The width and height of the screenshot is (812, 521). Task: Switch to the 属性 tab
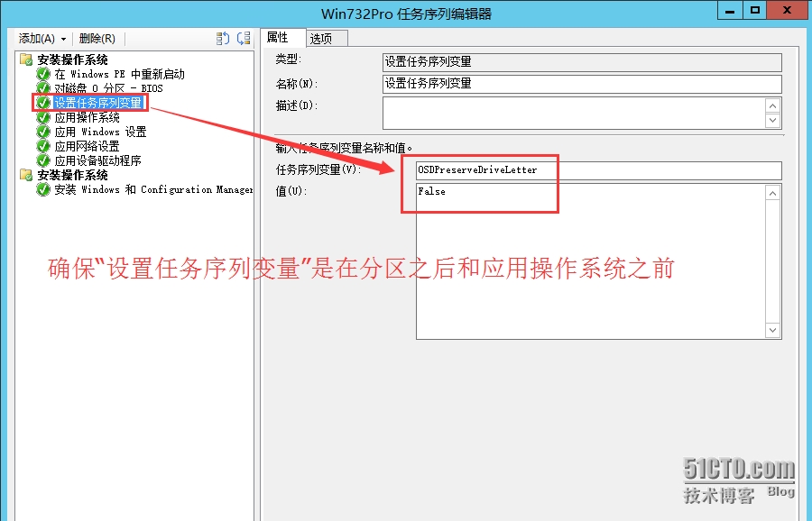(x=282, y=37)
